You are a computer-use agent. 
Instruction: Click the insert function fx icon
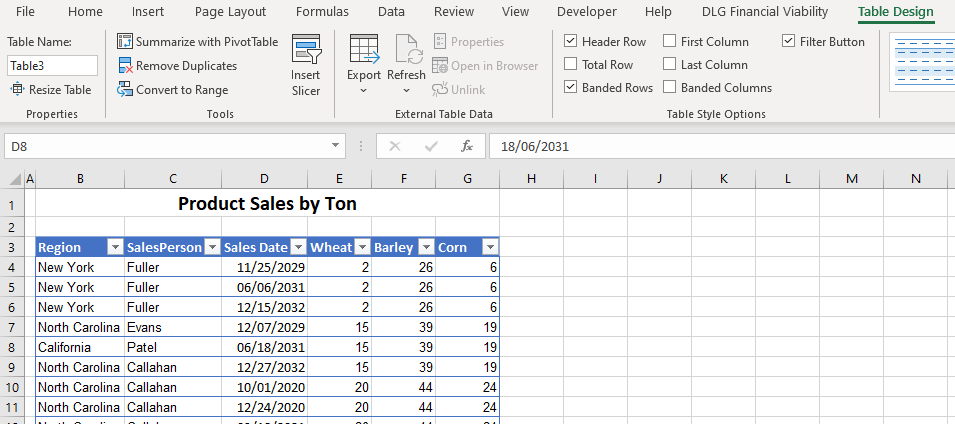[466, 147]
